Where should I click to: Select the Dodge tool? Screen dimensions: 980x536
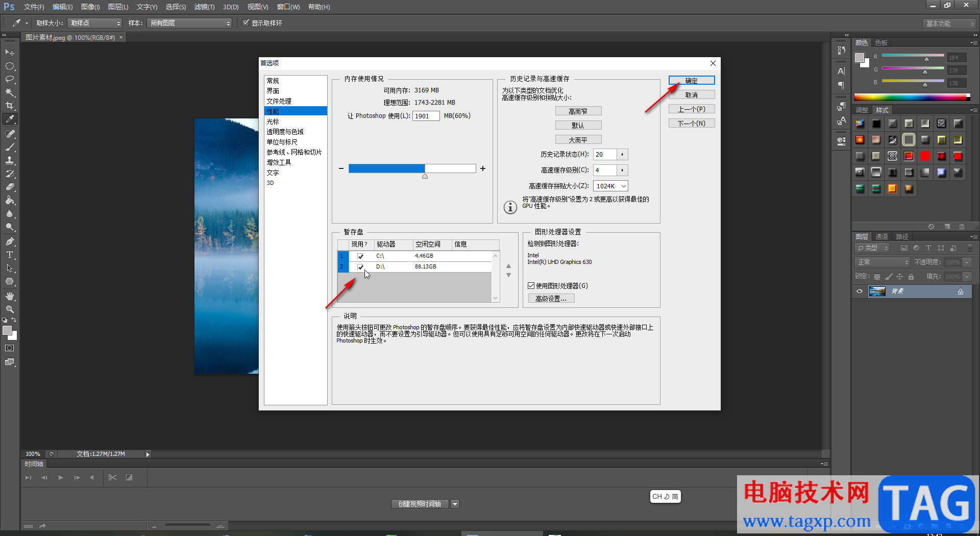[x=10, y=227]
